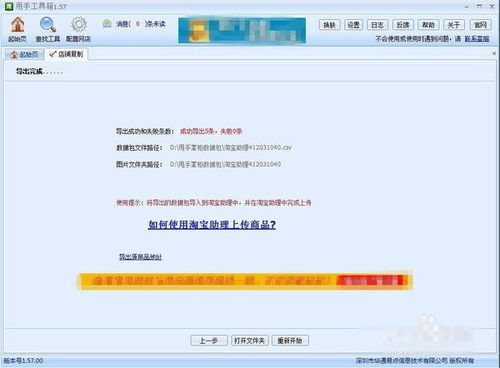Click the version number 1.57.00 status text
This screenshot has width=500, height=368.
click(x=23, y=361)
